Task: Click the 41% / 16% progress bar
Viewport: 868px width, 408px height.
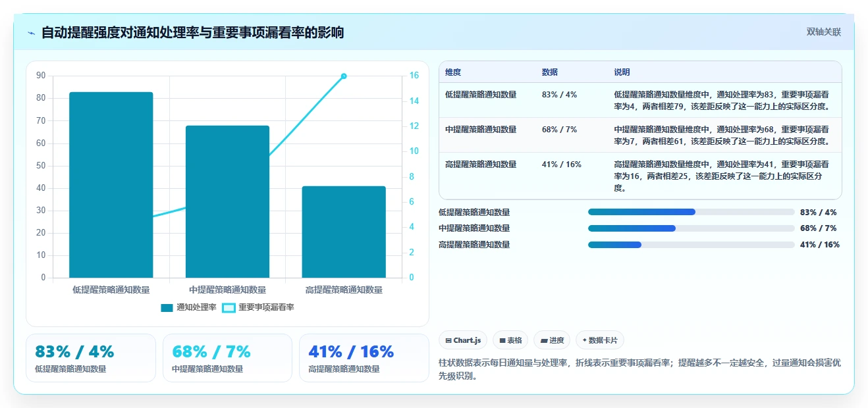Action: (x=691, y=245)
